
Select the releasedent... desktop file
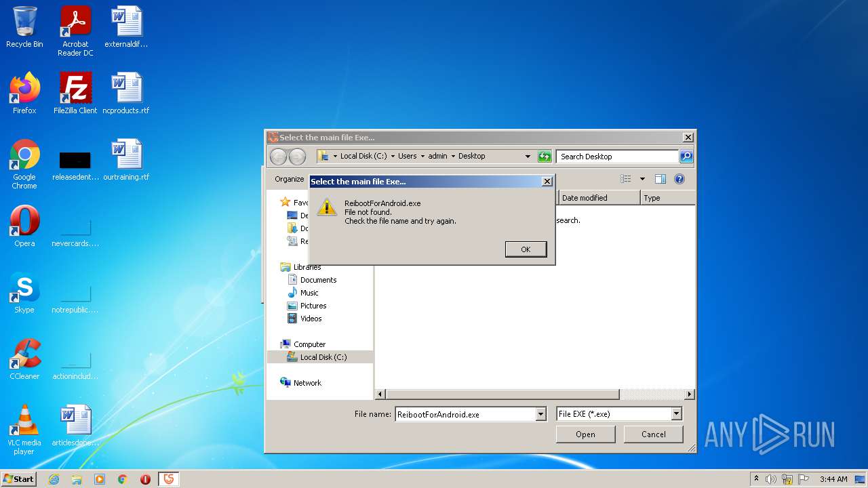point(75,167)
